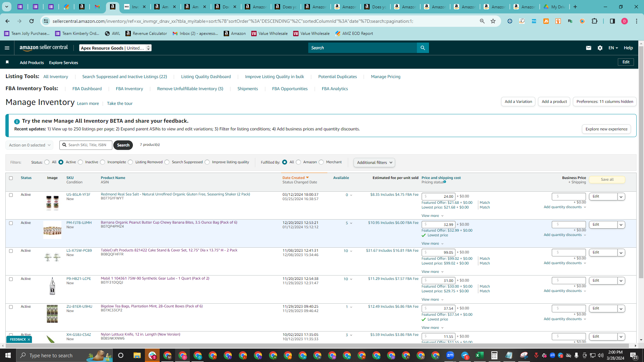Click Explore new experience

(x=606, y=129)
